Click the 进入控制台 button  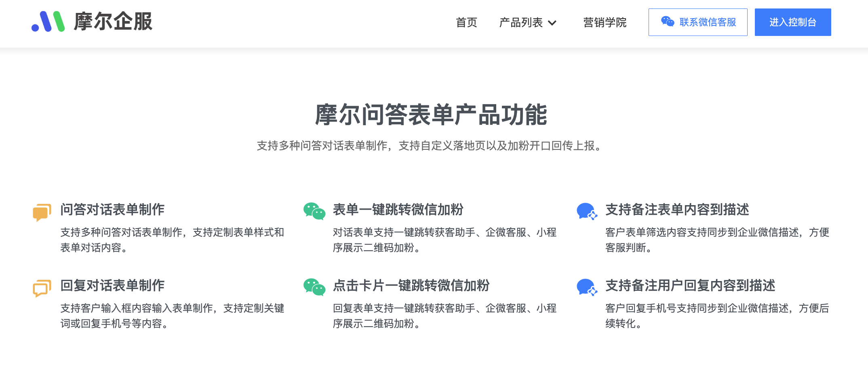792,22
